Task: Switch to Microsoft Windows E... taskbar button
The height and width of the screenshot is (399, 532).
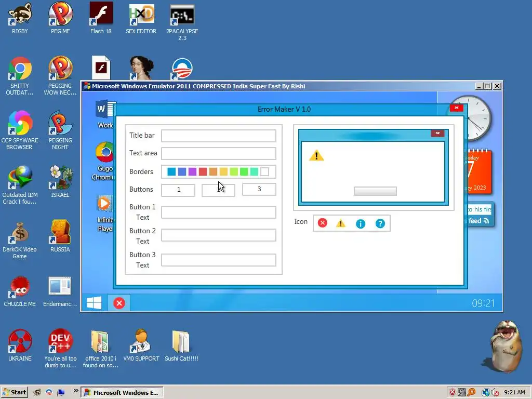Action: (123, 393)
